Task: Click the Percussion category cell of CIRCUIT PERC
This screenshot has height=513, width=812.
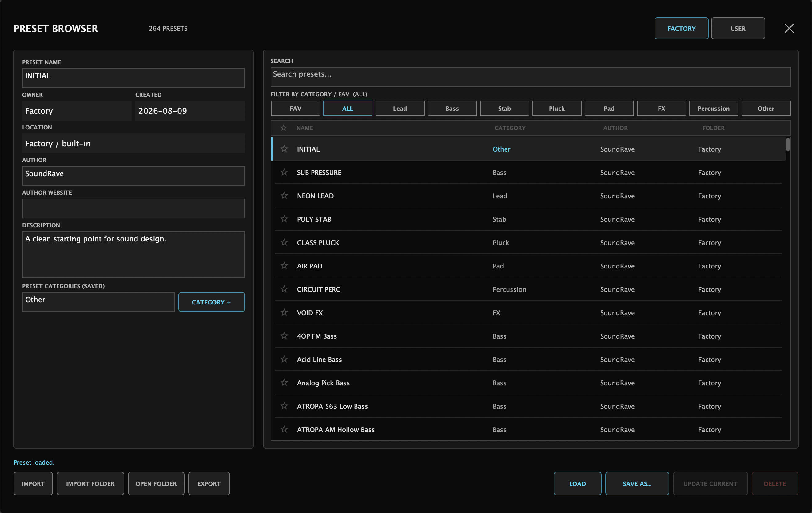Action: point(509,289)
